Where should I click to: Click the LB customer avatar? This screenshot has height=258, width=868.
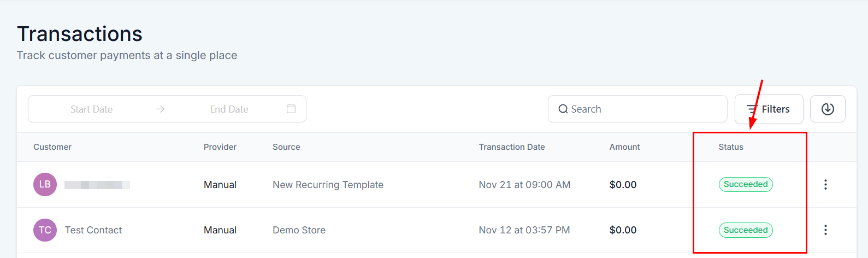pyautogui.click(x=45, y=185)
